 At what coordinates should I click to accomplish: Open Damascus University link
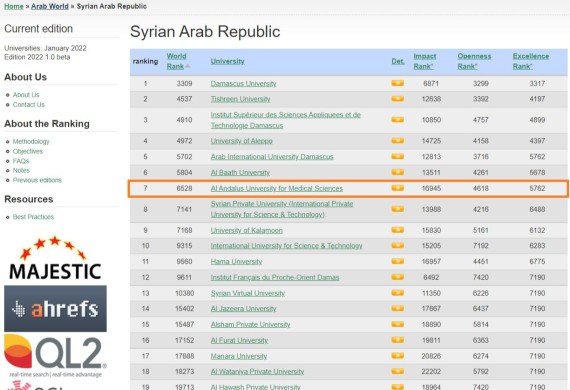click(243, 84)
